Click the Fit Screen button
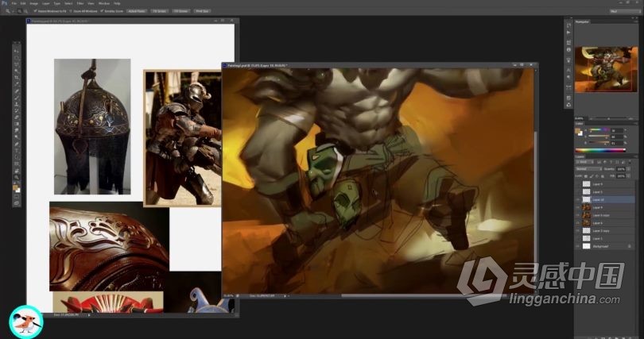 coord(159,11)
